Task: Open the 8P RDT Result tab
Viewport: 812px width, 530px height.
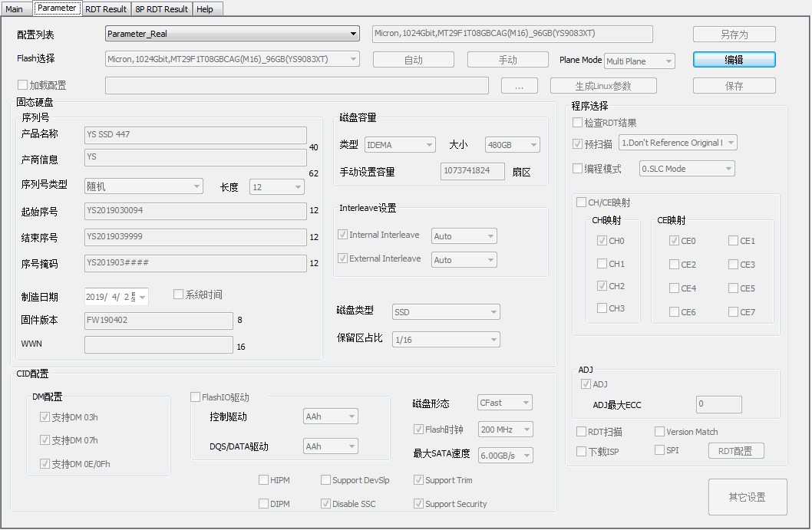Action: pos(161,9)
